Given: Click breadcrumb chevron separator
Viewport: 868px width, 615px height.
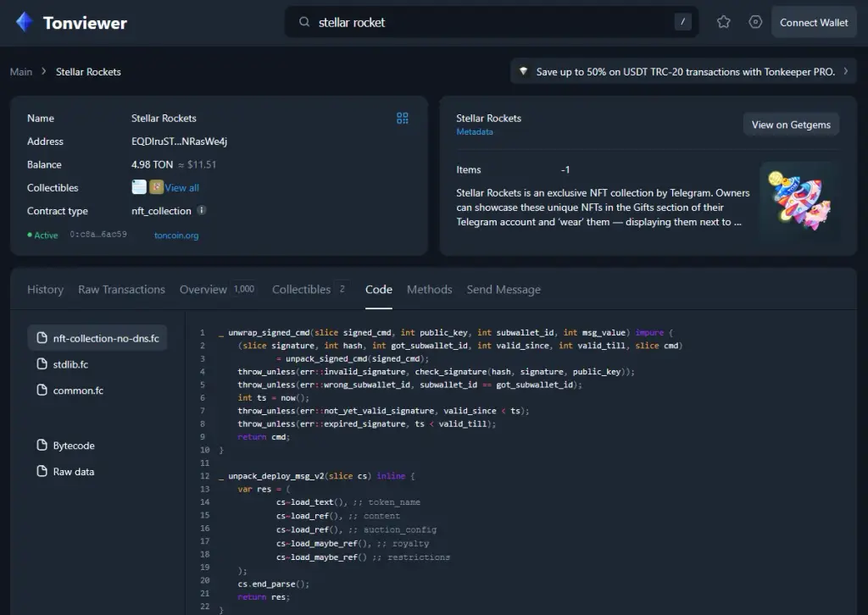Looking at the screenshot, I should coord(44,71).
